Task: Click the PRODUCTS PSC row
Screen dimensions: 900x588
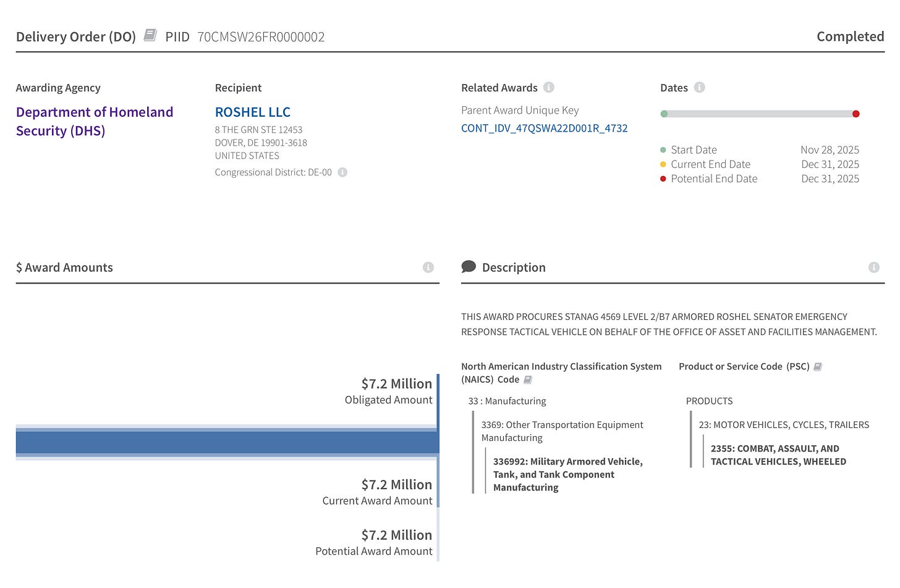Action: click(x=709, y=401)
